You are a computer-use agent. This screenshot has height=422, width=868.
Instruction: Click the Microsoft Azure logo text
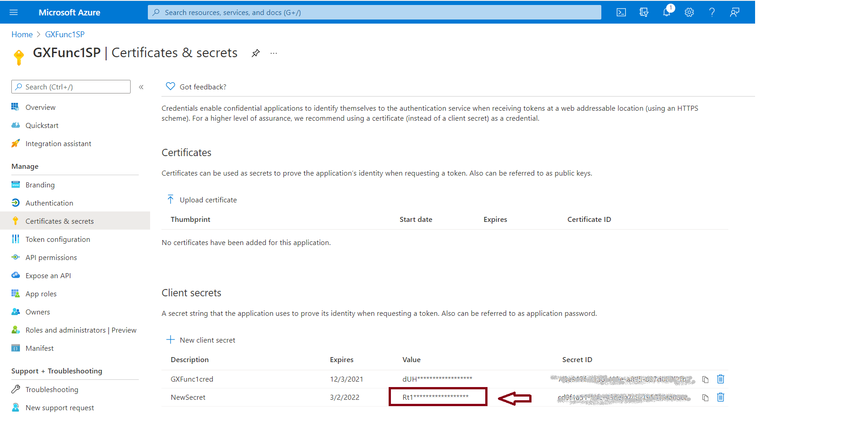tap(69, 12)
